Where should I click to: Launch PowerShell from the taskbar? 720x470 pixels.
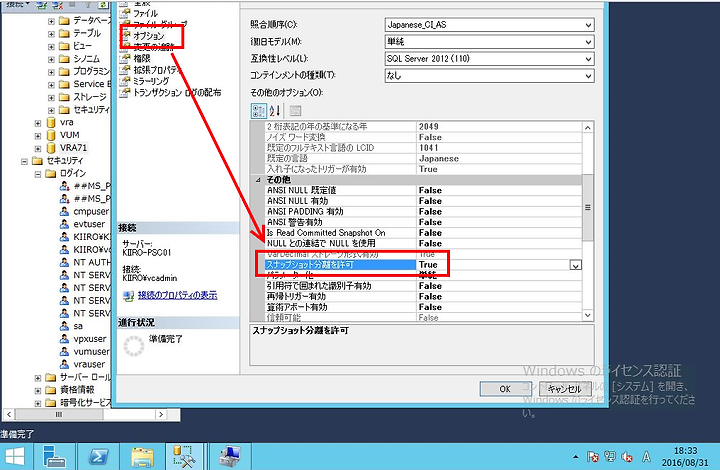(99, 457)
